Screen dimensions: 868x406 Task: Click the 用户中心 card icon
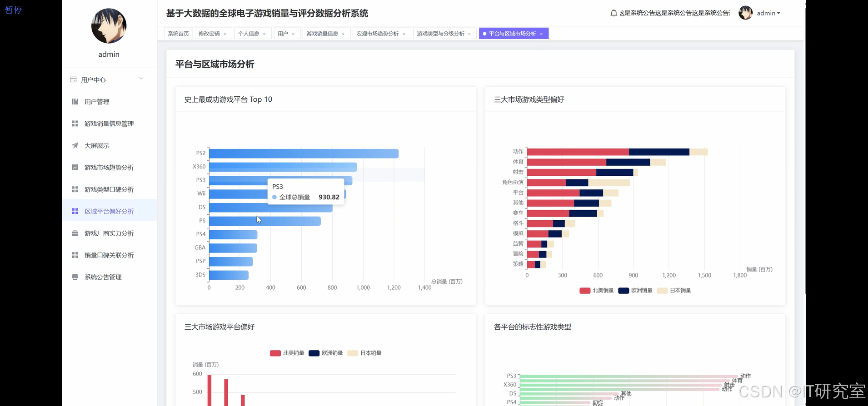point(73,79)
